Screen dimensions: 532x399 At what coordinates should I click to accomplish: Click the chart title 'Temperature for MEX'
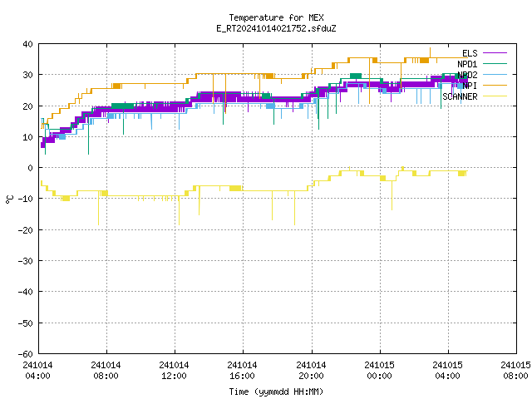(276, 17)
